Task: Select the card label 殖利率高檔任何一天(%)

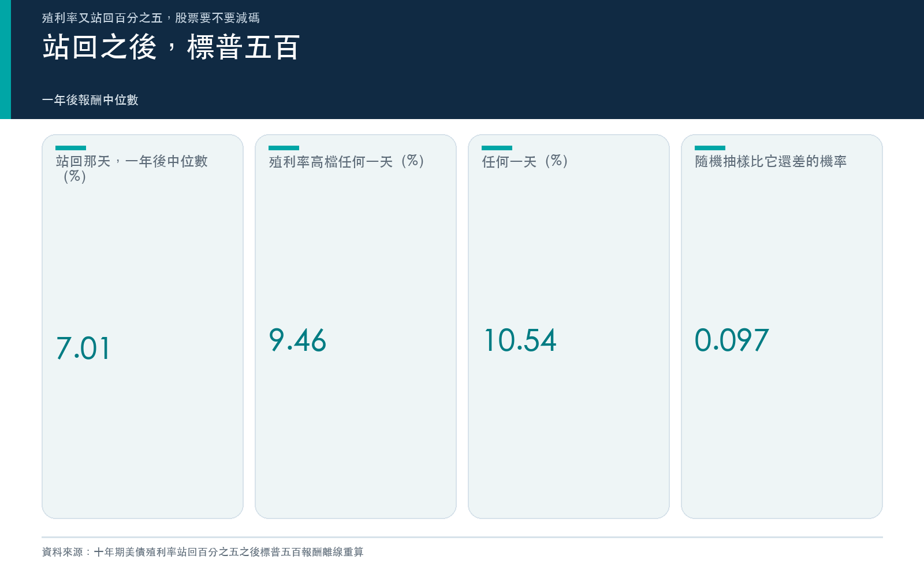Action: click(346, 161)
